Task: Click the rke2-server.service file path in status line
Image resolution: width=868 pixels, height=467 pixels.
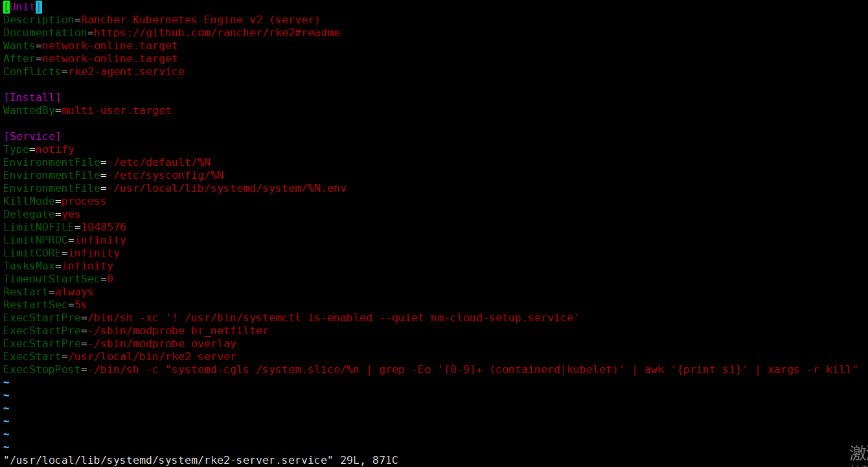Action: coord(168,461)
